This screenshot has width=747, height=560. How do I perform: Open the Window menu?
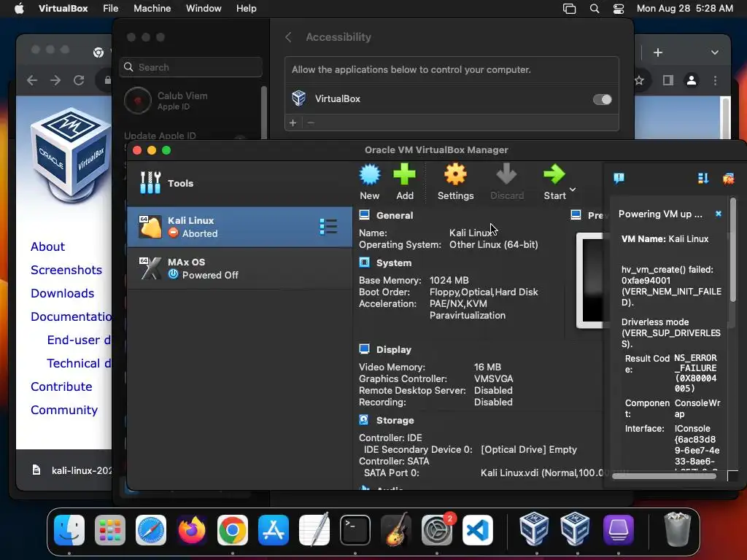[204, 8]
